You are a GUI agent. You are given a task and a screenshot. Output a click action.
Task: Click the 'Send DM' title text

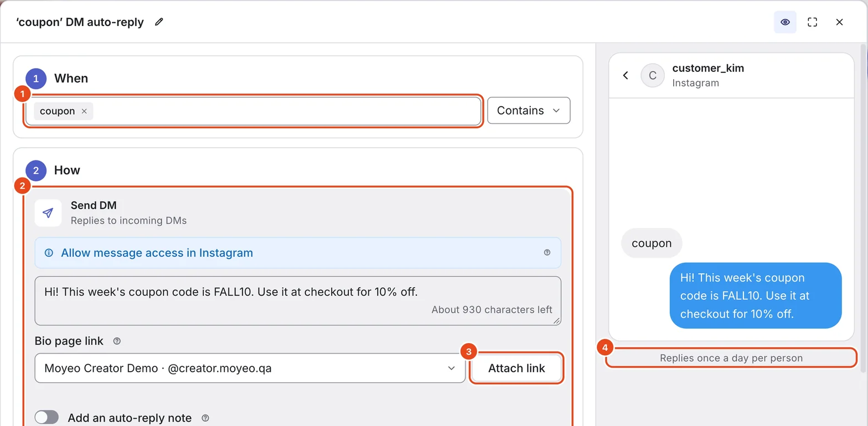click(94, 205)
